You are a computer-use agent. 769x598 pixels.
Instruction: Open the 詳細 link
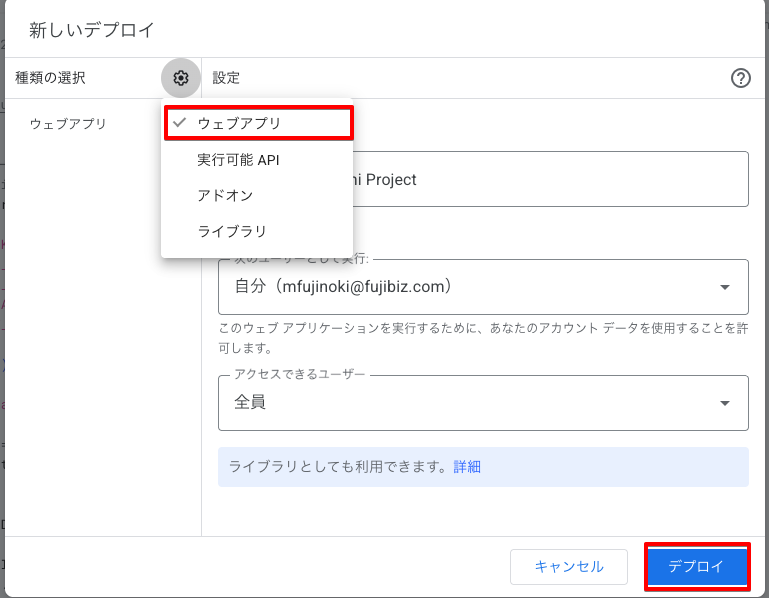pos(467,467)
